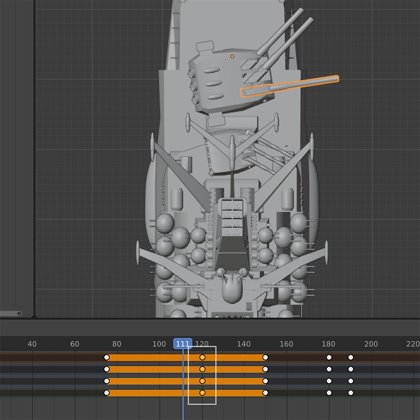
Task: Click the horizontal scrollbar in left panel
Action: (x=11, y=313)
